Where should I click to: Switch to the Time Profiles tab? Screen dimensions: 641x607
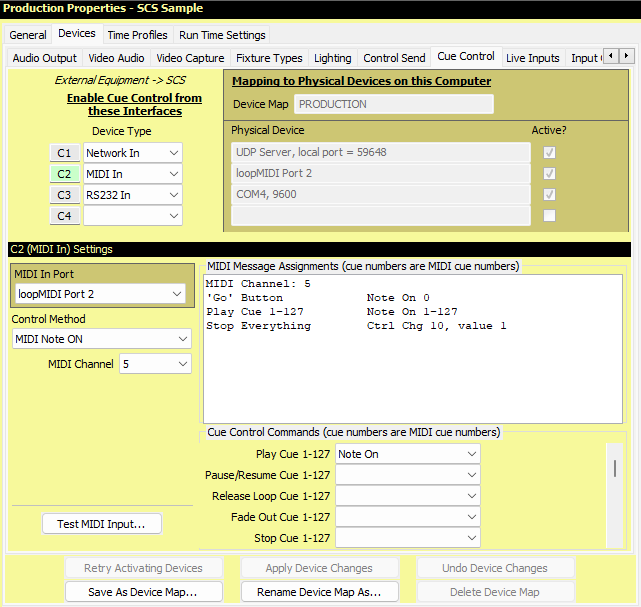[x=137, y=35]
